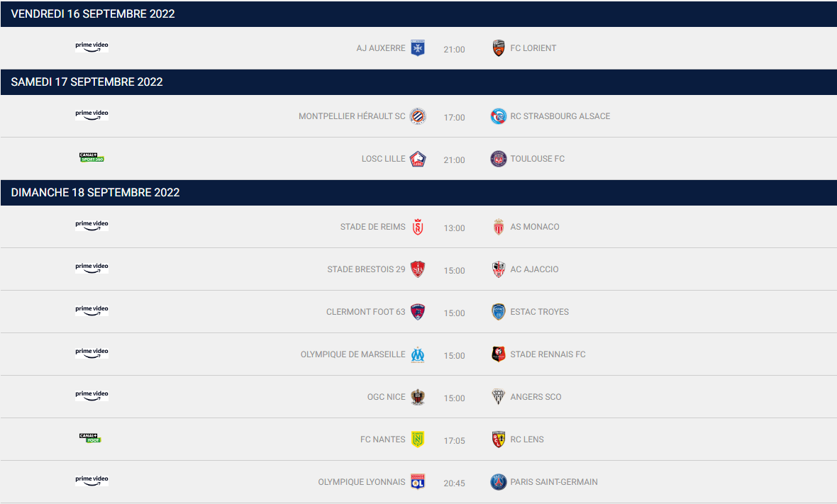Open the Toulouse FC team link
This screenshot has height=504, width=837.
coord(537,159)
